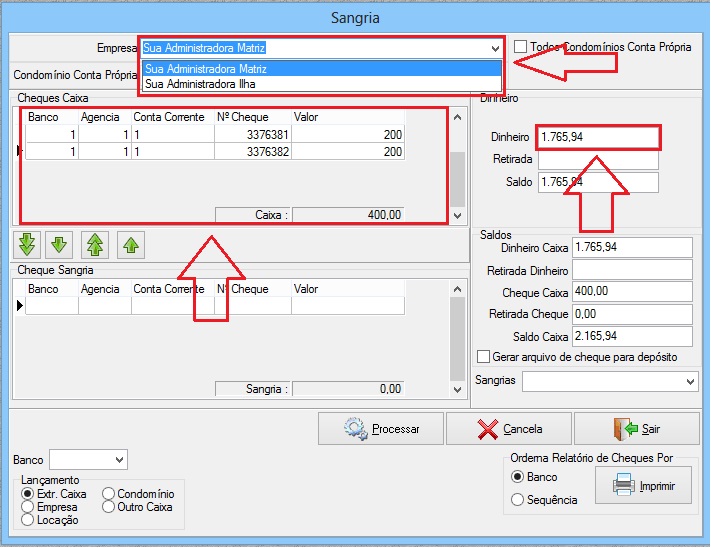Collapse the Empresa dropdown arrow
Image resolution: width=711 pixels, height=548 pixels.
pos(494,48)
